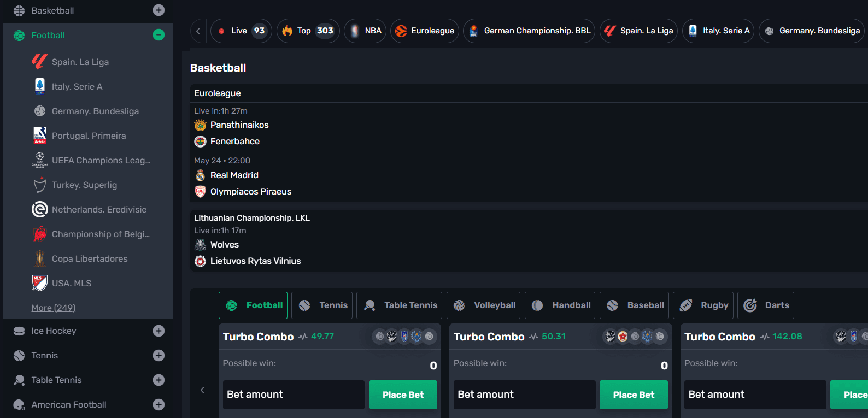Click the Panathinaikos team crest
This screenshot has width=868, height=418.
click(201, 125)
